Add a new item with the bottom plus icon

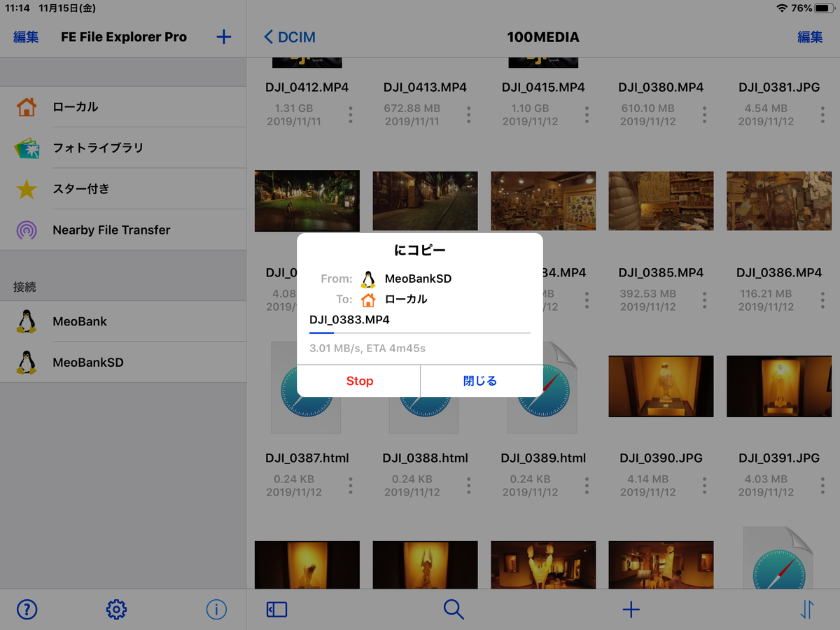click(x=631, y=609)
